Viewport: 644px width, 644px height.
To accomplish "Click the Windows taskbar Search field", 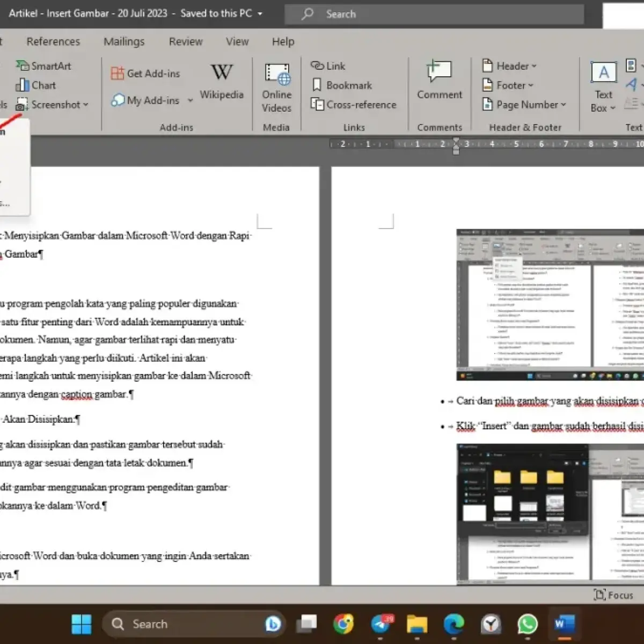I will tap(194, 624).
